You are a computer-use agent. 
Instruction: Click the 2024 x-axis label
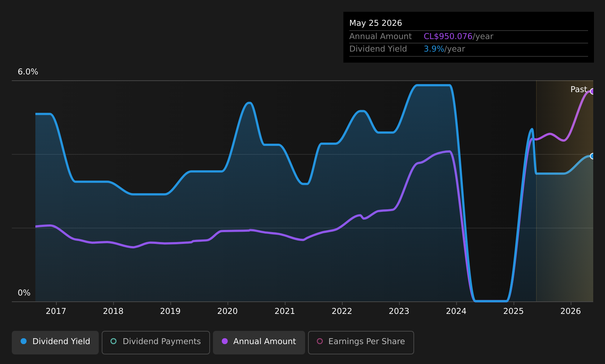pyautogui.click(x=456, y=311)
